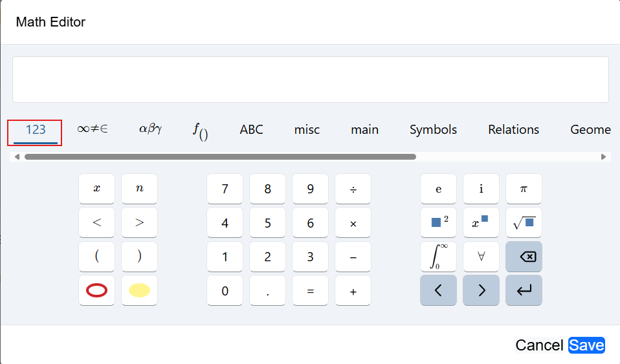The height and width of the screenshot is (364, 620).
Task: Click the red ellipse key
Action: 96,290
